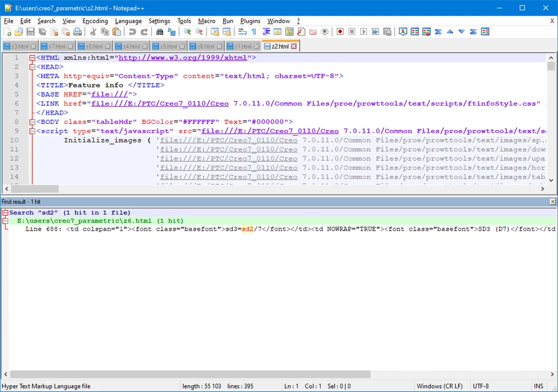
Task: Undo the last action in toolbar
Action: click(x=132, y=32)
